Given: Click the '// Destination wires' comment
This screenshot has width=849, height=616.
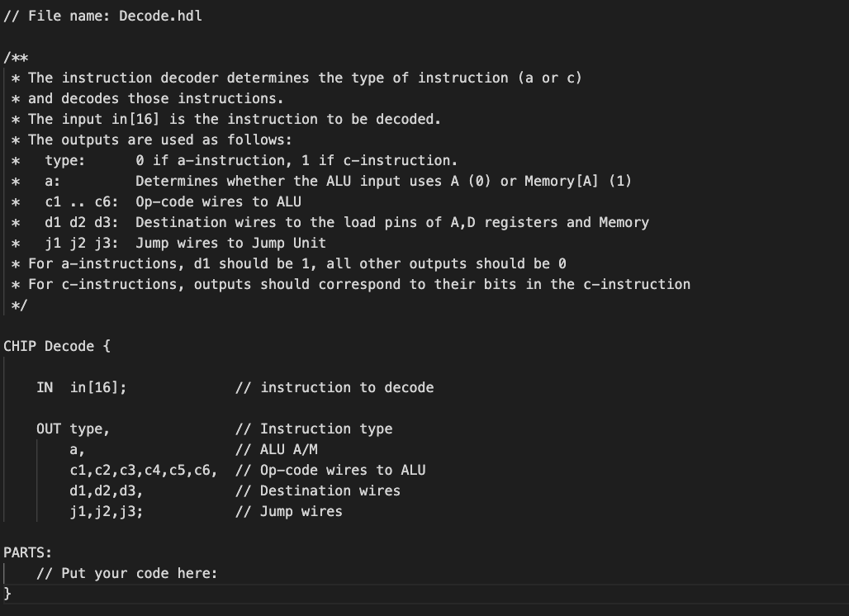Looking at the screenshot, I should coord(318,490).
